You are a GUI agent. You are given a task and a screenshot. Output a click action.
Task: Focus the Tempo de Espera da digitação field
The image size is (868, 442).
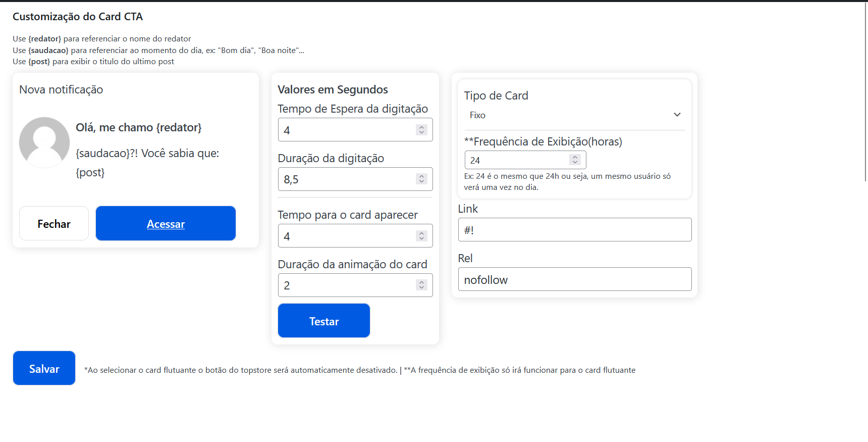[x=346, y=130]
